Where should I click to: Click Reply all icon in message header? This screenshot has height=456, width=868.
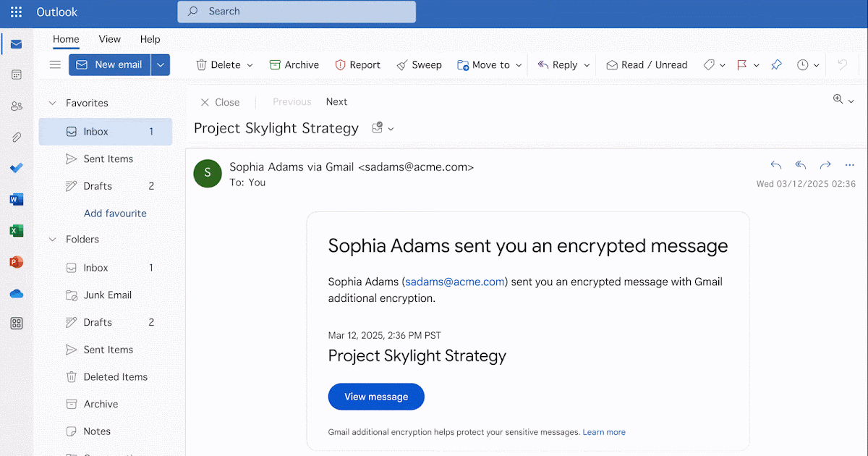point(801,165)
